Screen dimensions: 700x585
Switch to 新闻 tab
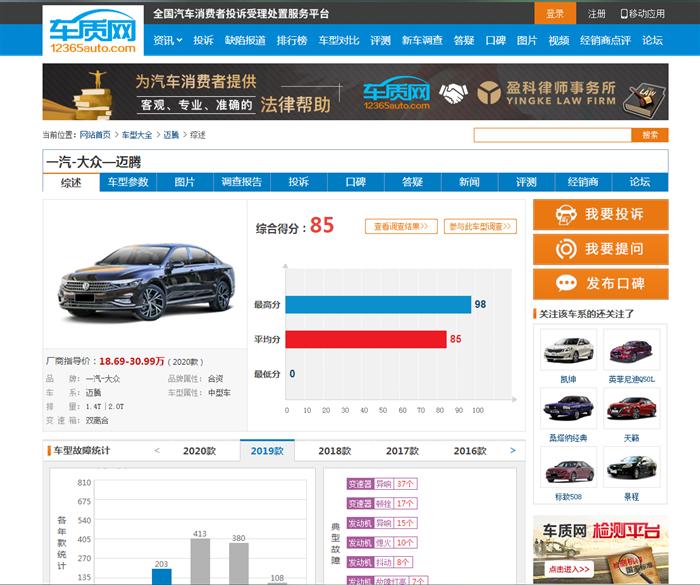click(470, 182)
